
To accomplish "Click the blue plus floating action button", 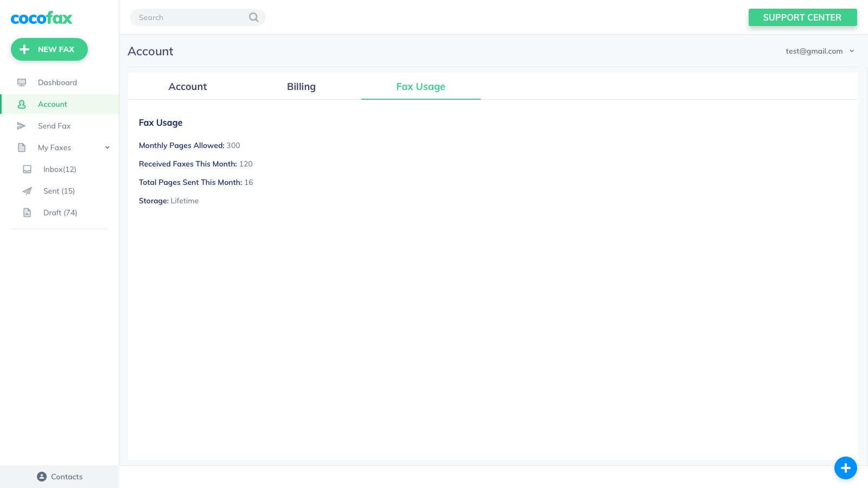I will click(x=845, y=468).
